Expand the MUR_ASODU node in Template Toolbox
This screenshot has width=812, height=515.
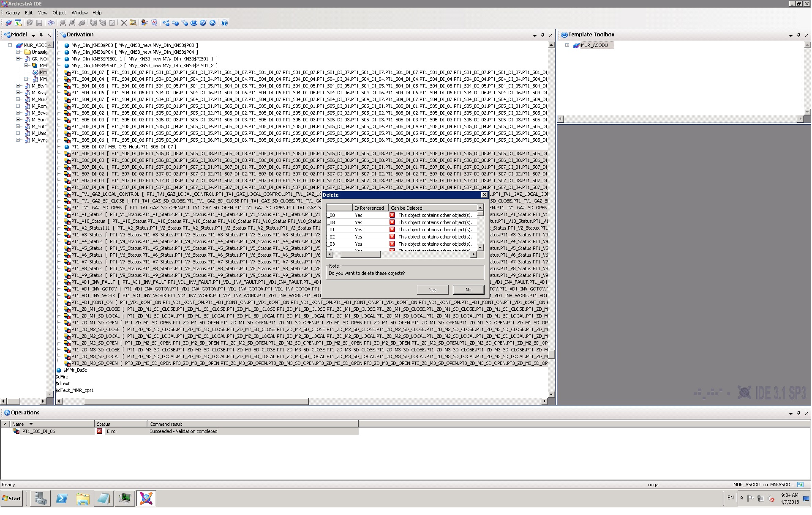(567, 45)
